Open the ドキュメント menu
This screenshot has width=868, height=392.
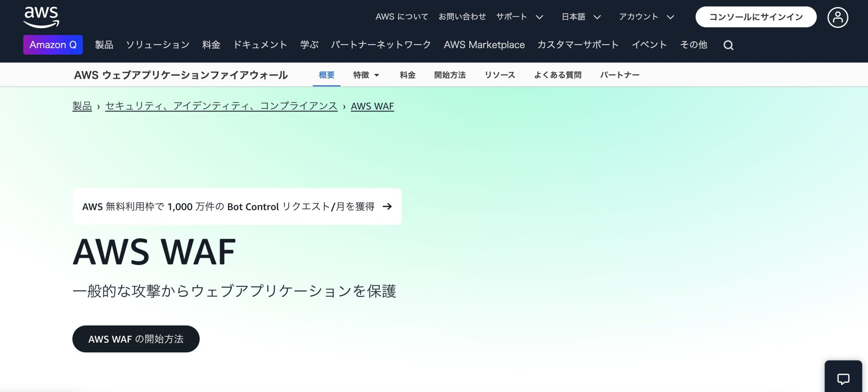[260, 45]
